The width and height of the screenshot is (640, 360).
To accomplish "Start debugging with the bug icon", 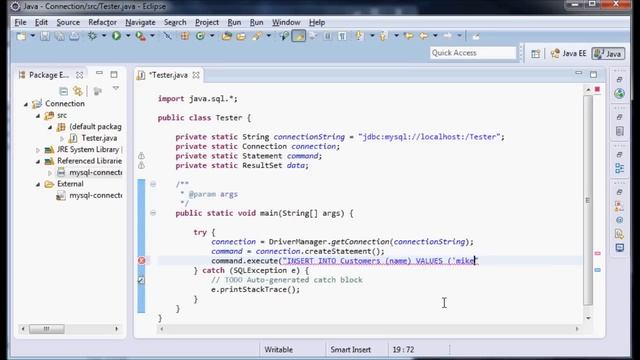I will 93,36.
